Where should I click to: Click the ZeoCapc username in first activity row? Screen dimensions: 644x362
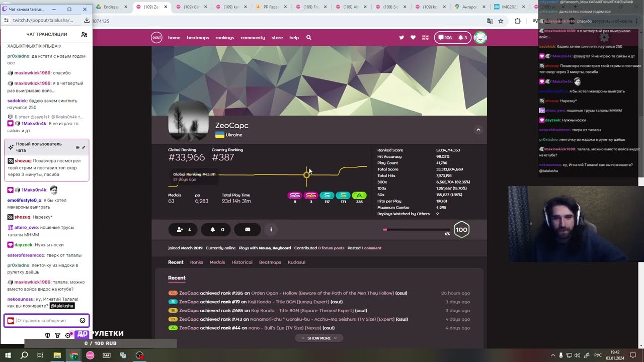(189, 293)
